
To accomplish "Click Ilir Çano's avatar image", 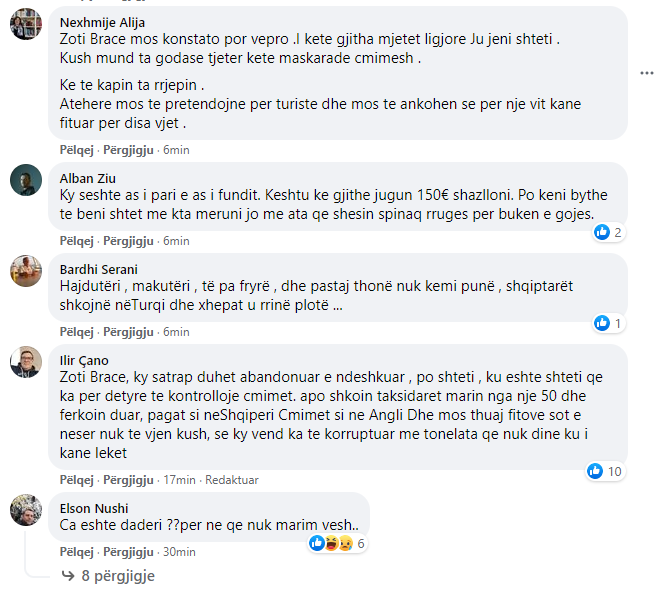I will (26, 361).
